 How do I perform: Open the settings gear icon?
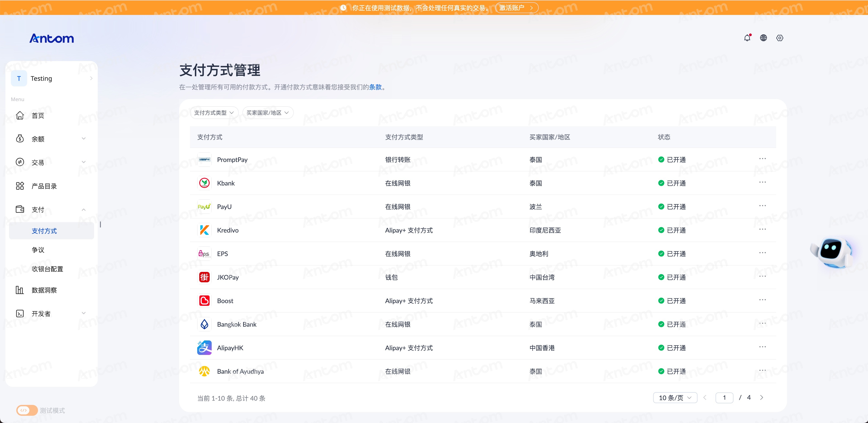[779, 38]
